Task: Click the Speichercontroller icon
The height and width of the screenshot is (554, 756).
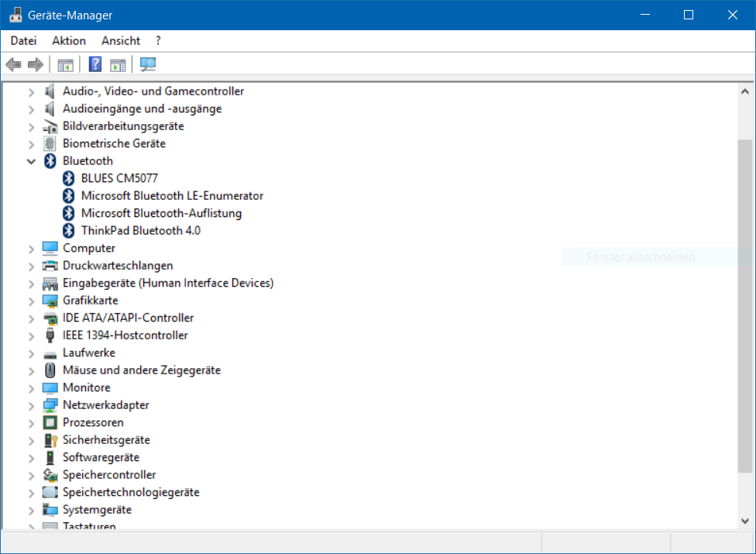Action: (x=50, y=475)
